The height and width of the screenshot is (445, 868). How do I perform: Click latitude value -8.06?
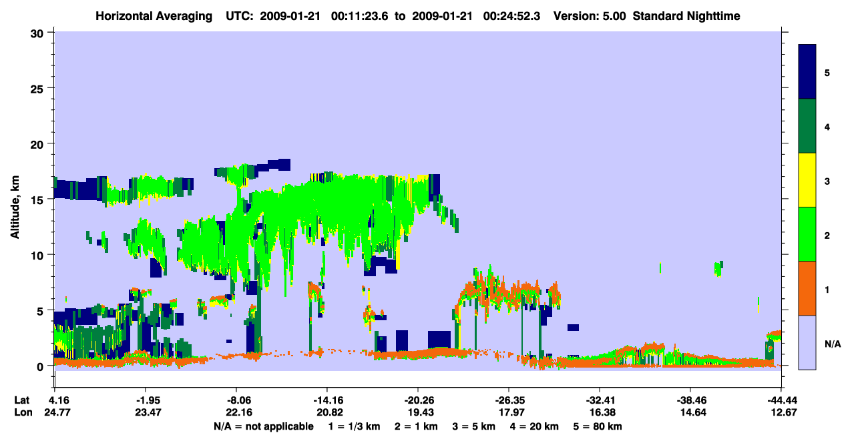(x=236, y=400)
